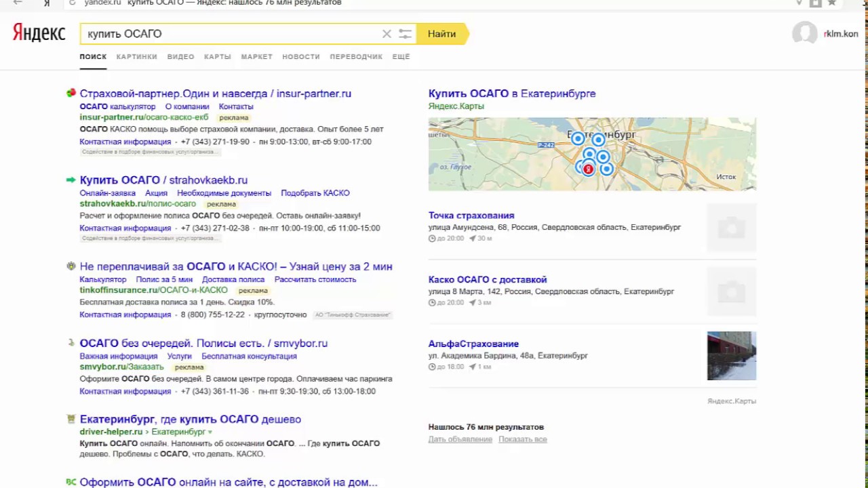Click rklm.kon account name
Screen dimensions: 868x488
tap(841, 34)
